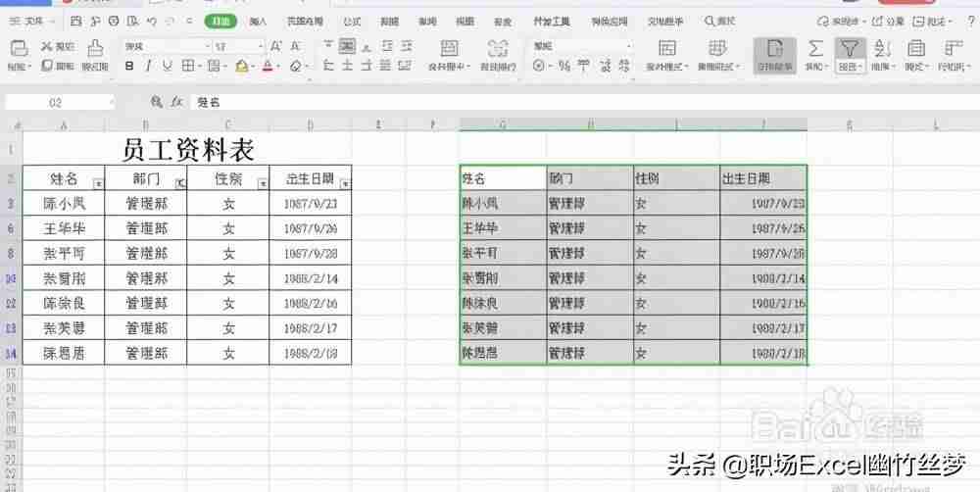Click the Filter funnel icon
Viewport: 980px width, 492px height.
coord(850,48)
